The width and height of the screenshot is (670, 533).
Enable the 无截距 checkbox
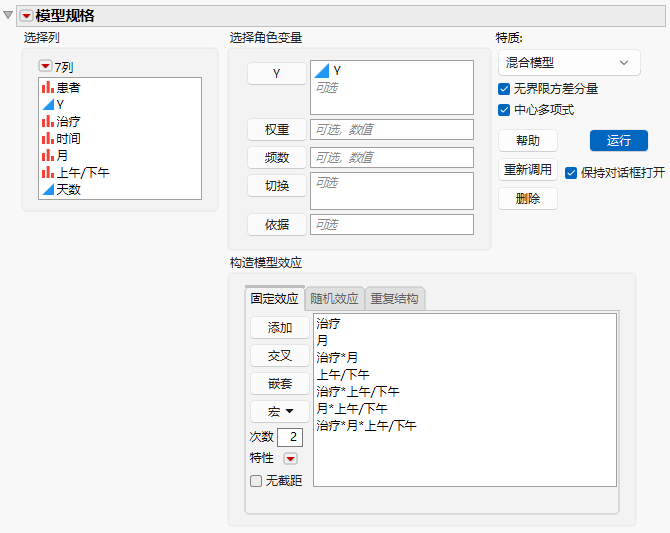256,481
